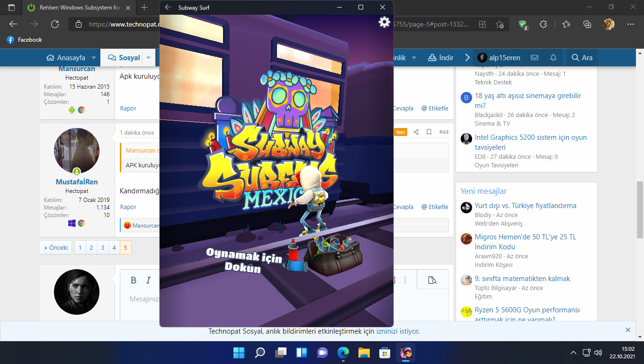Toggle italic in reply editor
644x364 pixels.
[148, 280]
